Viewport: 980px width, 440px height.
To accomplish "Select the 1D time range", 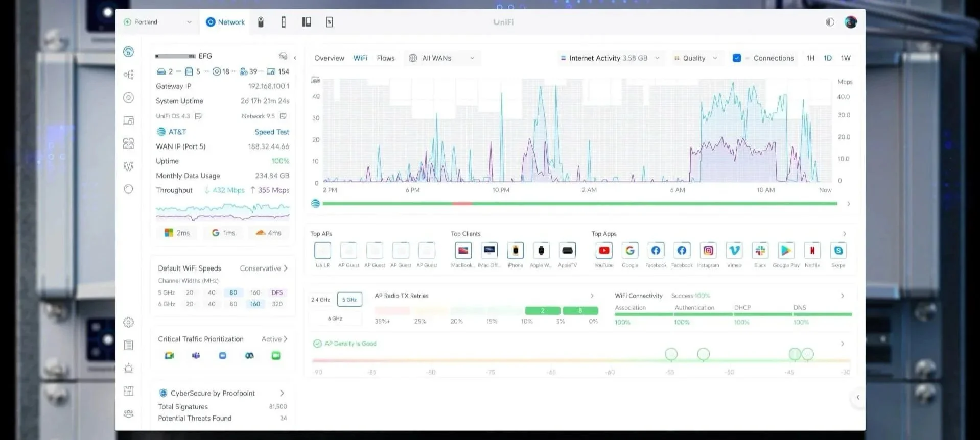I will point(828,58).
